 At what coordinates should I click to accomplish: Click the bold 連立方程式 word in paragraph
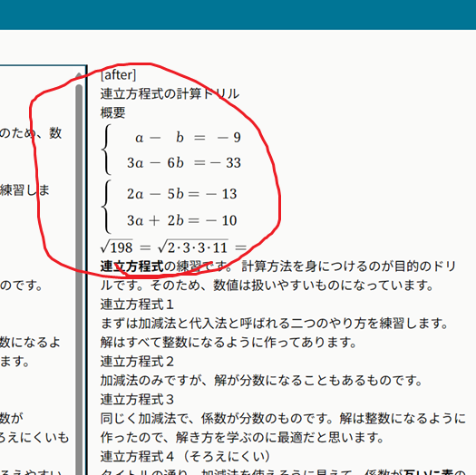(x=132, y=267)
